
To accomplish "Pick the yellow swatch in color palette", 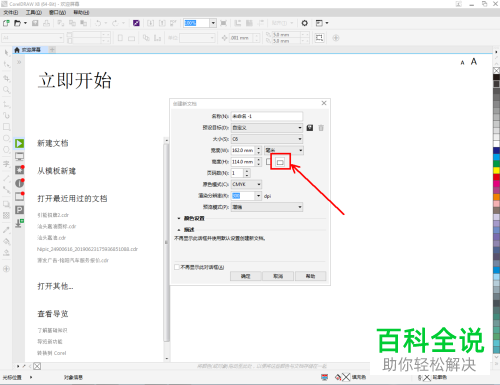I will pyautogui.click(x=496, y=170).
